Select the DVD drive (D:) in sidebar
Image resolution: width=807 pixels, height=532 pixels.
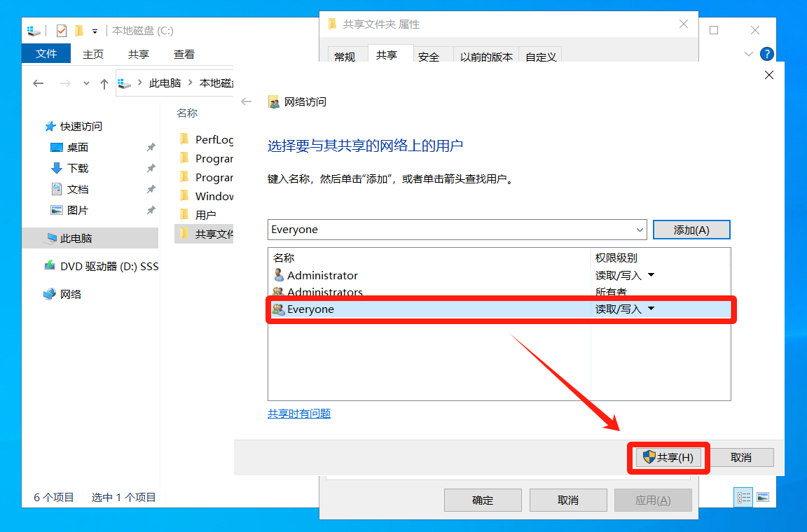pyautogui.click(x=109, y=266)
